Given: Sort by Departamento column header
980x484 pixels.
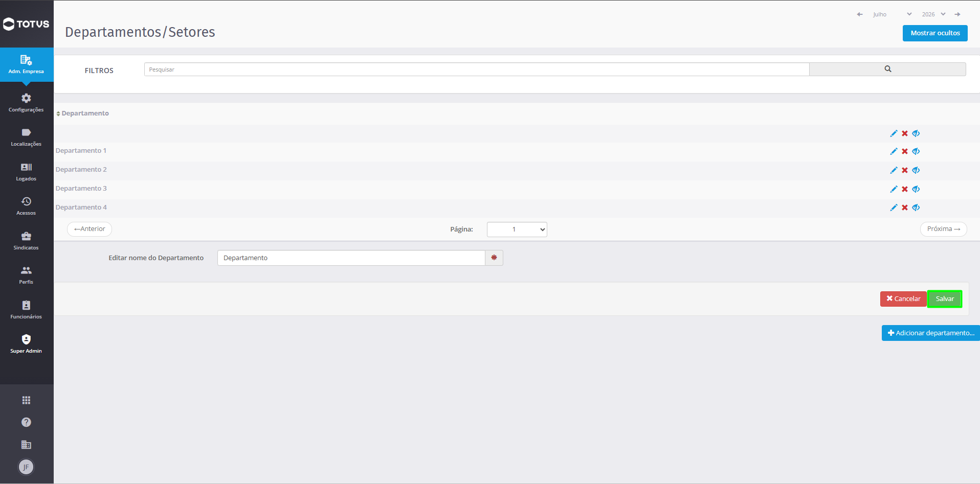Looking at the screenshot, I should tap(83, 113).
